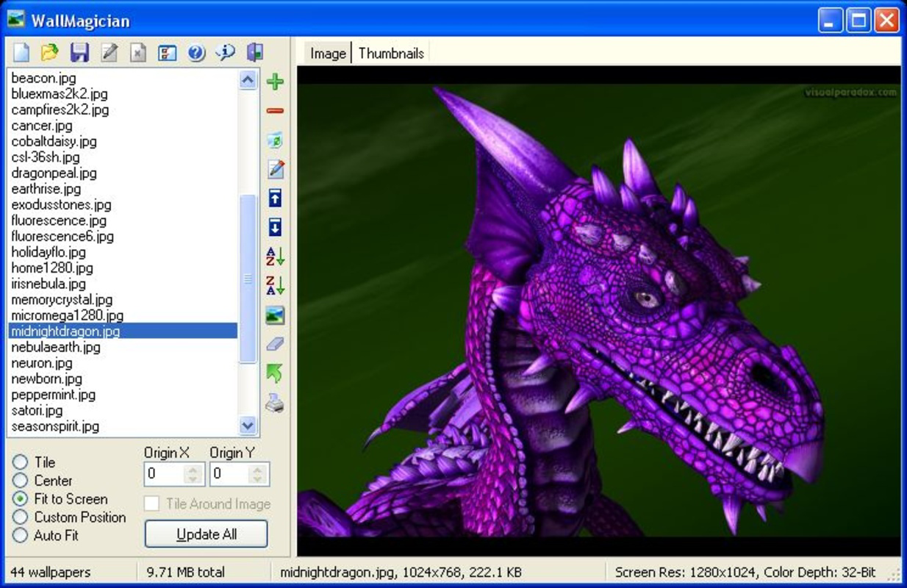Create a new wallpaper list

[21, 53]
